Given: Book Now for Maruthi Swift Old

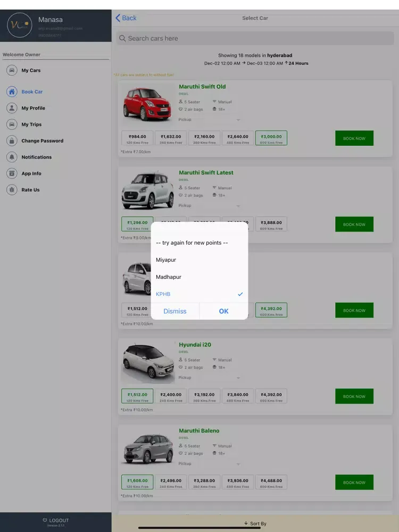Looking at the screenshot, I should tap(354, 138).
